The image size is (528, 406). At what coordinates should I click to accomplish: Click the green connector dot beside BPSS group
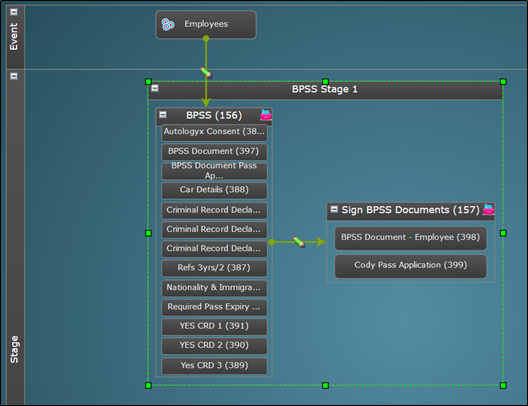coord(272,242)
